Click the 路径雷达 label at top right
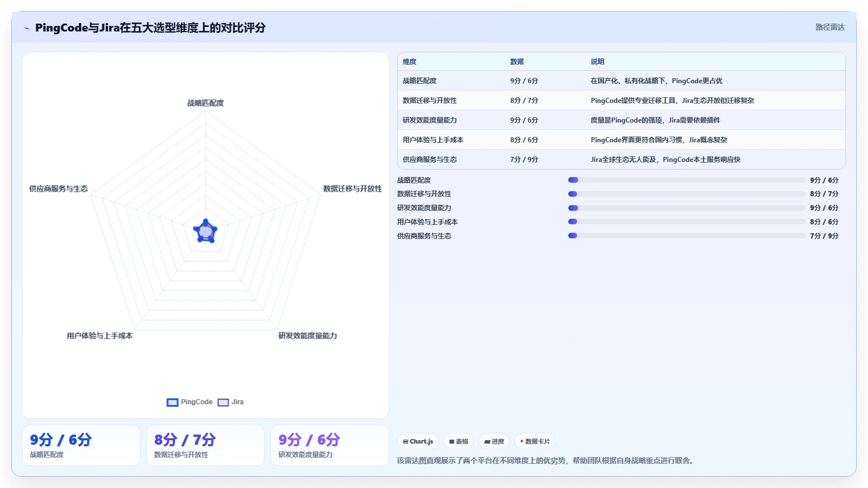Viewport: 868px width, 488px height. [x=830, y=27]
